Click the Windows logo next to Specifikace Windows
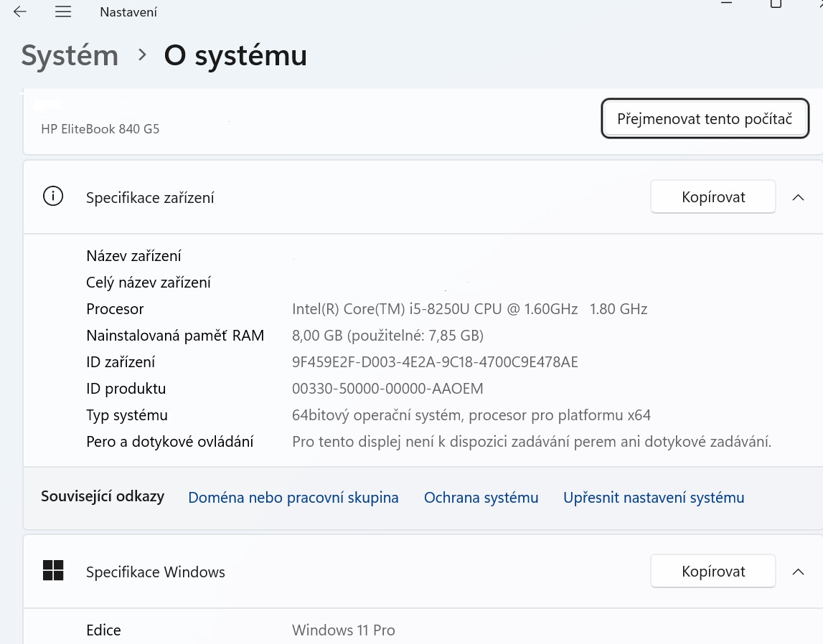 click(x=53, y=571)
